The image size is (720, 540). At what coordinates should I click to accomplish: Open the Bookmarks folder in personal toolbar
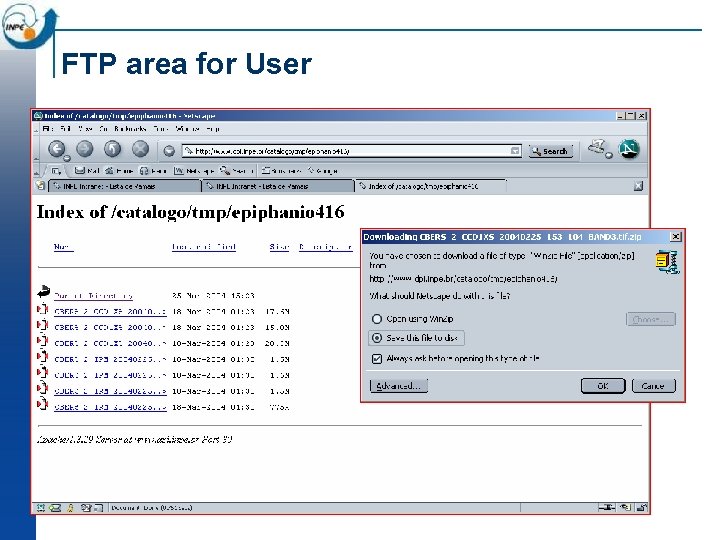(281, 170)
